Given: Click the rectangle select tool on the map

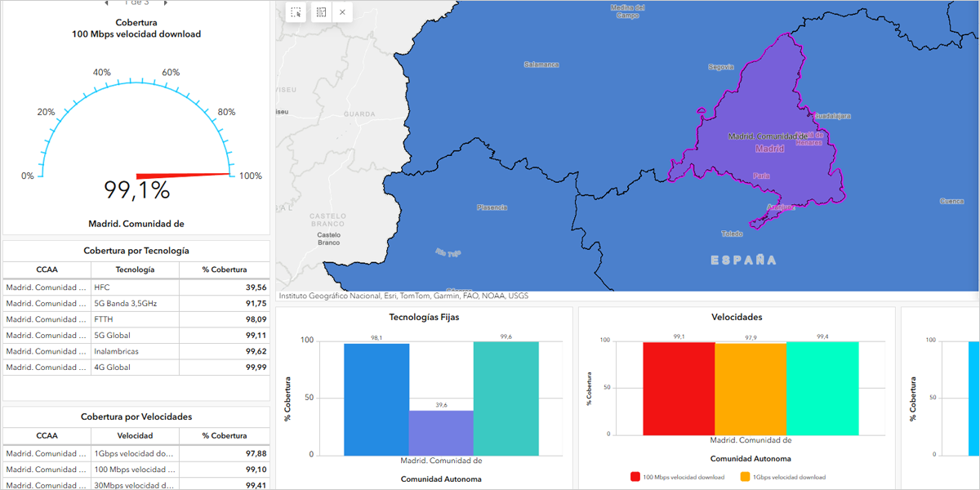Looking at the screenshot, I should (296, 12).
